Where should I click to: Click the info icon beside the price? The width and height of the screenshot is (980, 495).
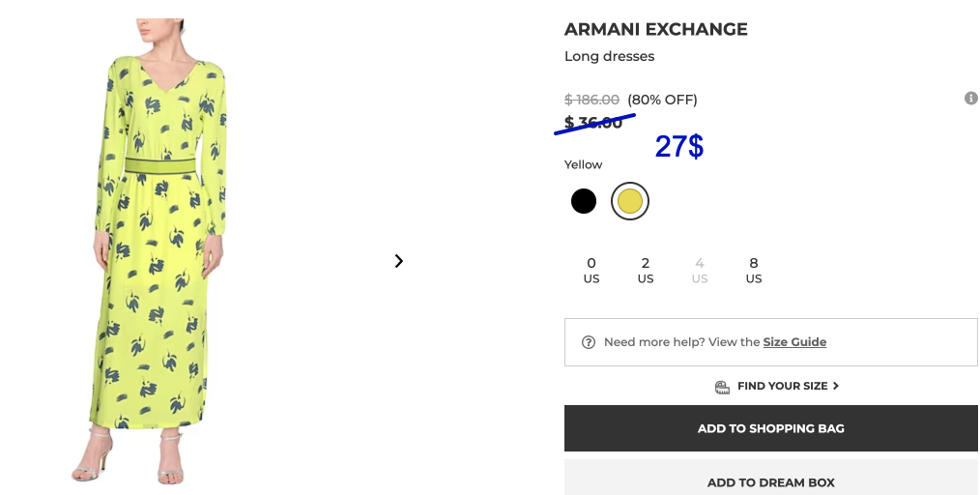click(970, 99)
